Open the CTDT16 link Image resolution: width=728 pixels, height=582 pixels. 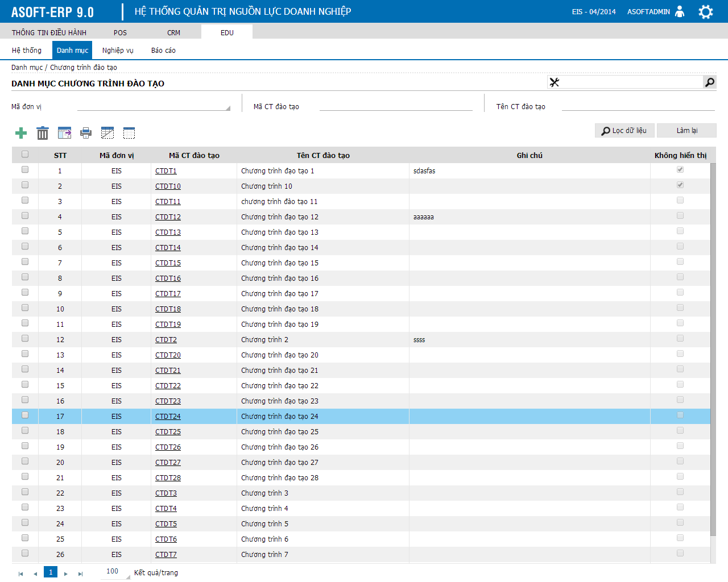coord(168,278)
